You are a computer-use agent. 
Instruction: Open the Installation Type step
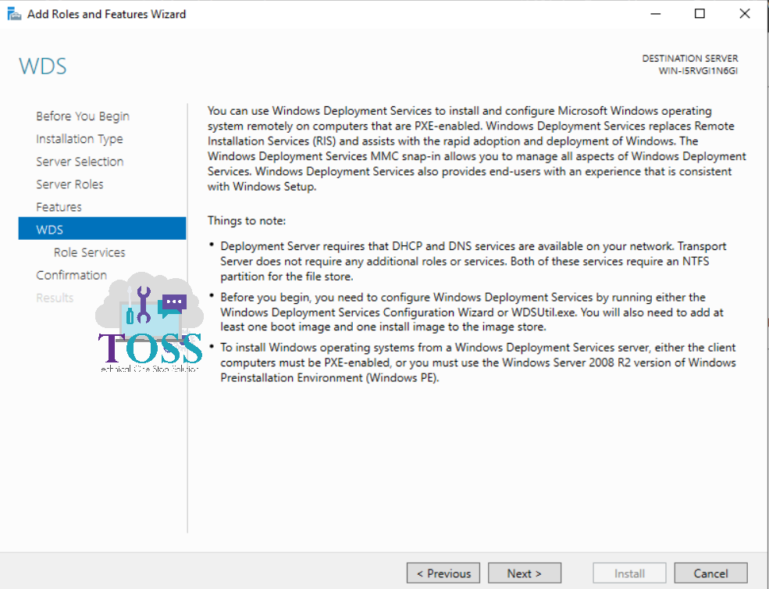click(x=79, y=139)
